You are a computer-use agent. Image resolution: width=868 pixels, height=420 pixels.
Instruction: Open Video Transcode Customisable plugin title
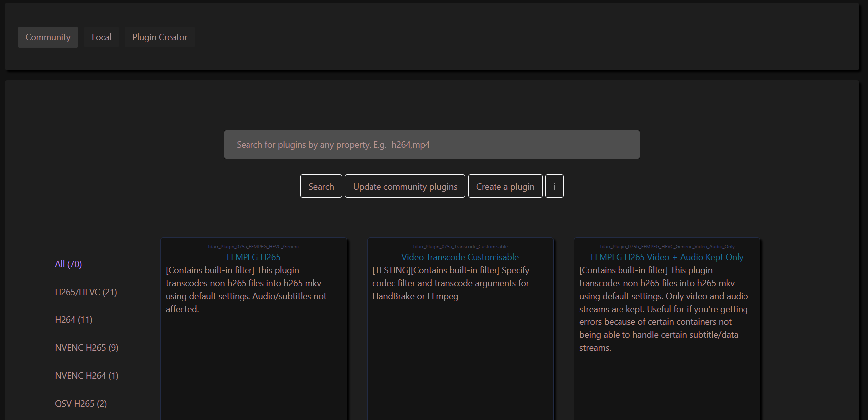pyautogui.click(x=460, y=257)
